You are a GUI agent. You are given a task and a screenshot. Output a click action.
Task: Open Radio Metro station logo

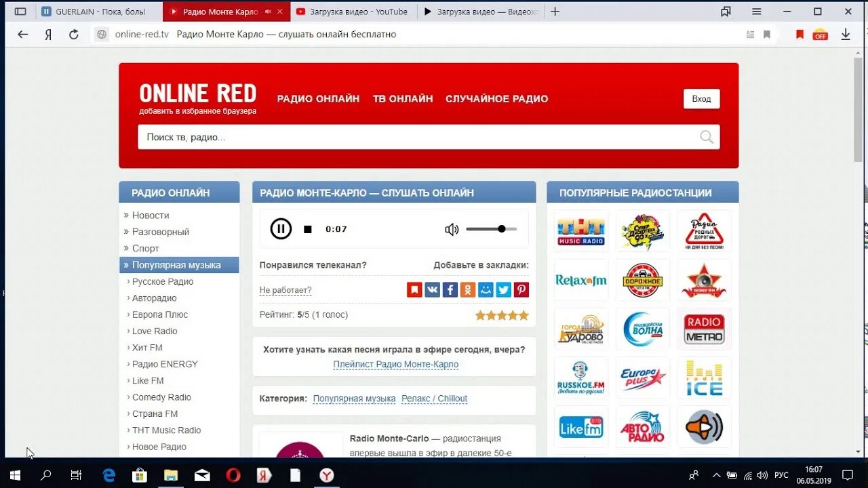704,329
